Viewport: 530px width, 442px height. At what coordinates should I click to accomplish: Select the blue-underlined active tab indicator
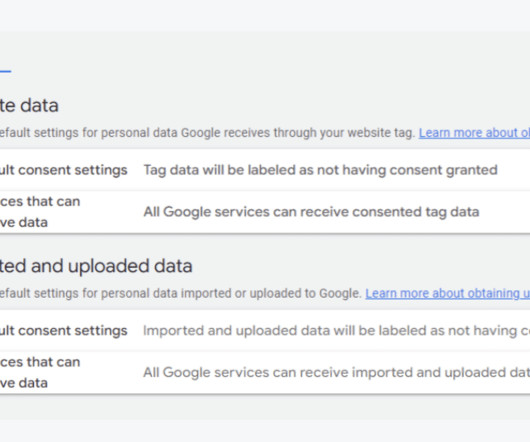point(5,71)
